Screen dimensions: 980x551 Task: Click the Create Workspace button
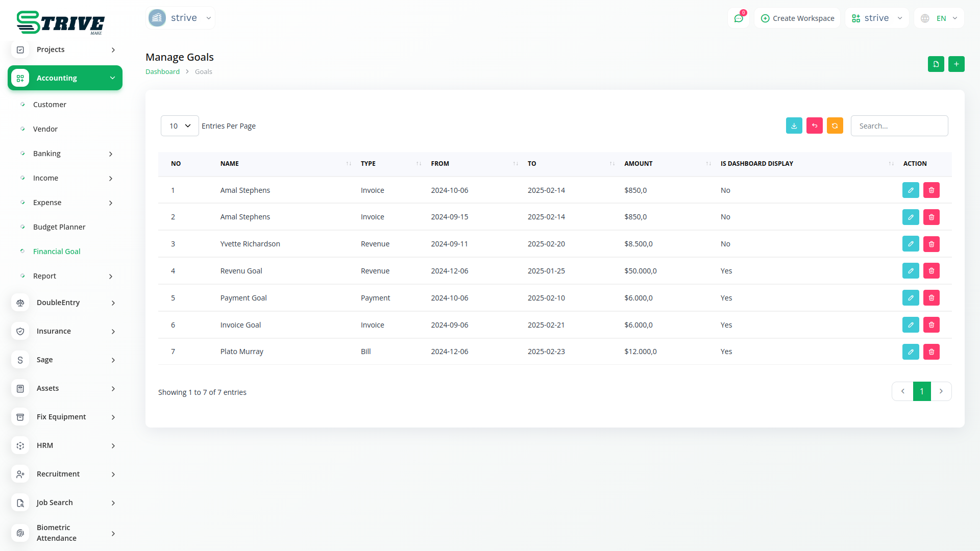click(x=797, y=18)
